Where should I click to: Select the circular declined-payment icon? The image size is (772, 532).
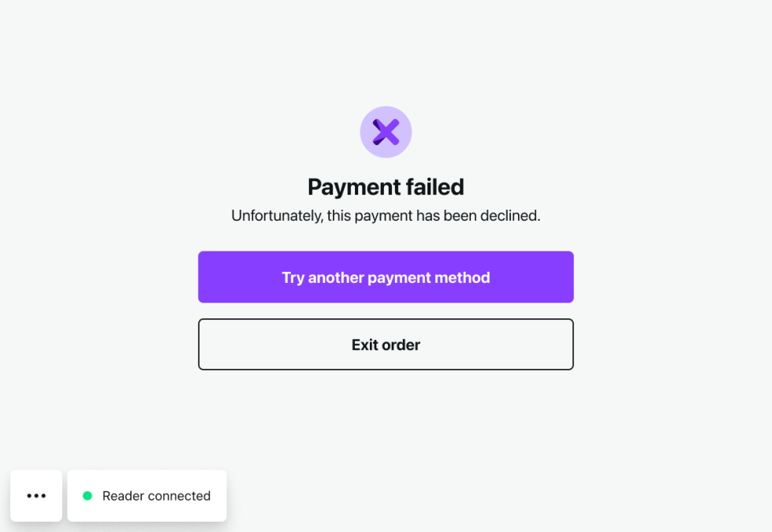pos(386,132)
